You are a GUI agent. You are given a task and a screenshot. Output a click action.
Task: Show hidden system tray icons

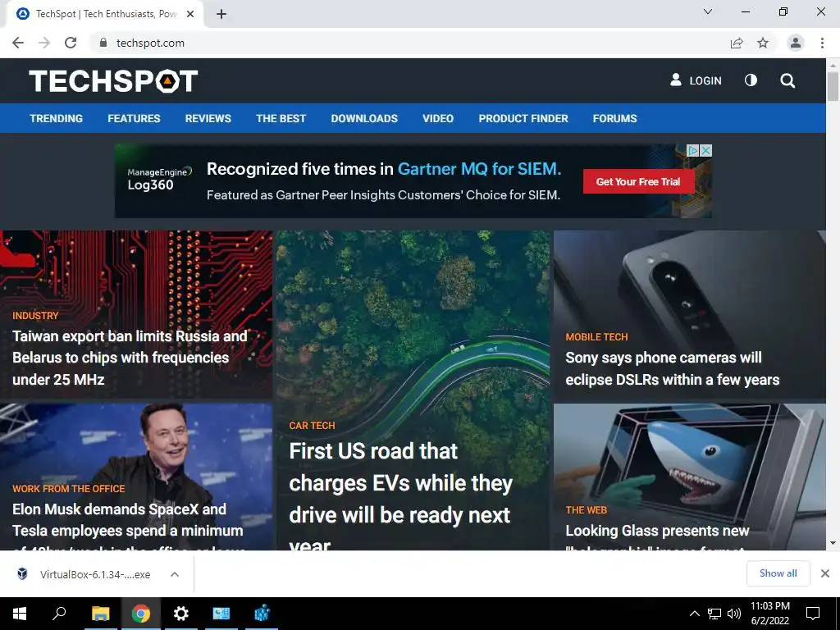coord(694,614)
